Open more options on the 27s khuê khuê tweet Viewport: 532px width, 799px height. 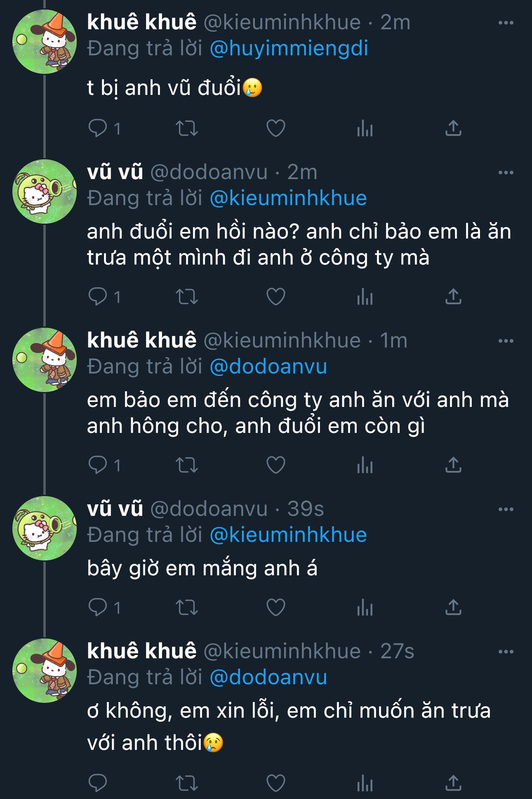[x=506, y=652]
